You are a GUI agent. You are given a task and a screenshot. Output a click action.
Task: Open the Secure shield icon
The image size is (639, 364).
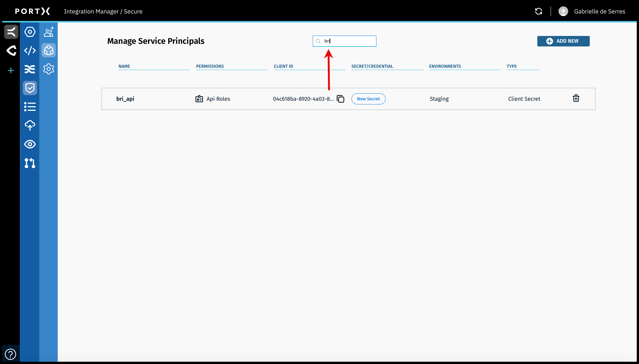coord(30,88)
